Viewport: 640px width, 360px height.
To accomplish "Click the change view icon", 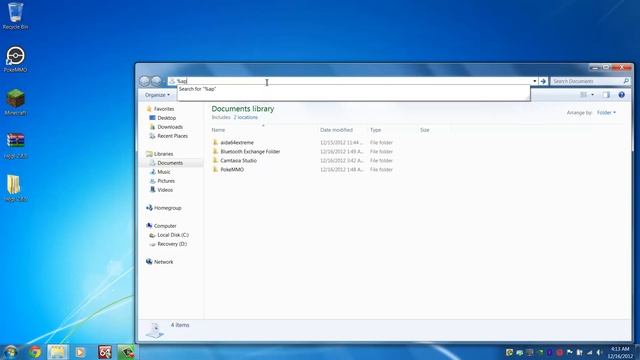I will 584,95.
